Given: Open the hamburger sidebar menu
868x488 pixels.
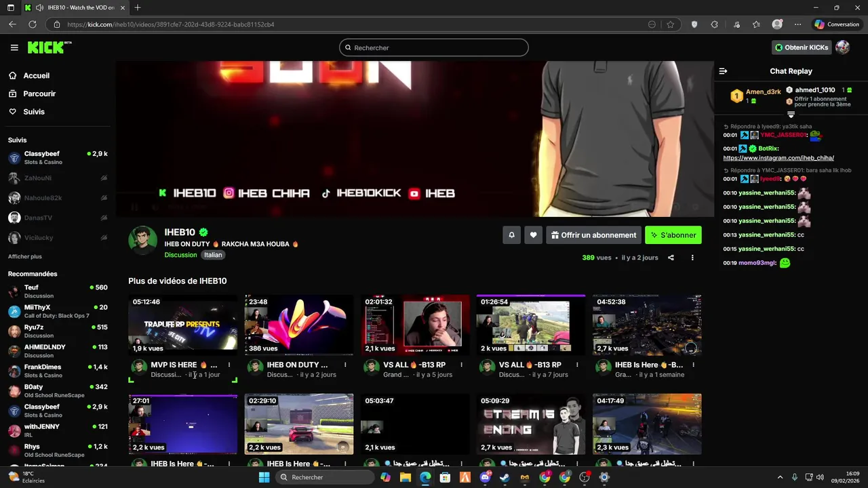Looking at the screenshot, I should click(14, 47).
